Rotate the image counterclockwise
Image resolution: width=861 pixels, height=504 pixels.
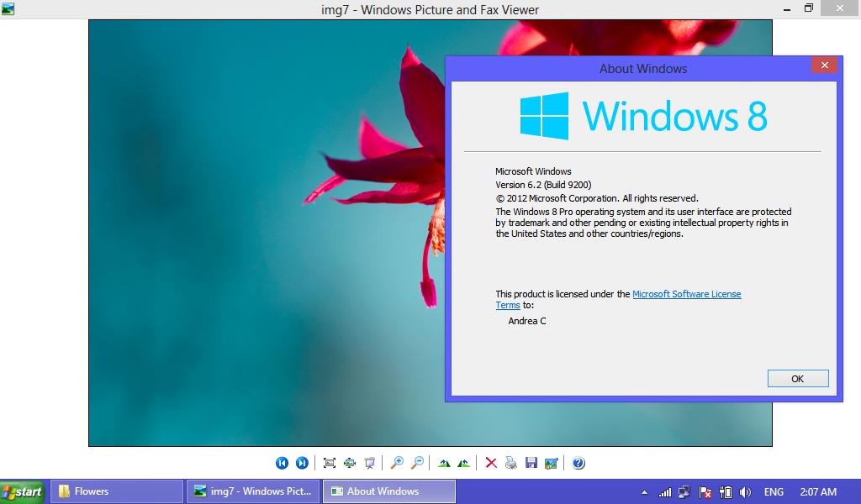464,463
